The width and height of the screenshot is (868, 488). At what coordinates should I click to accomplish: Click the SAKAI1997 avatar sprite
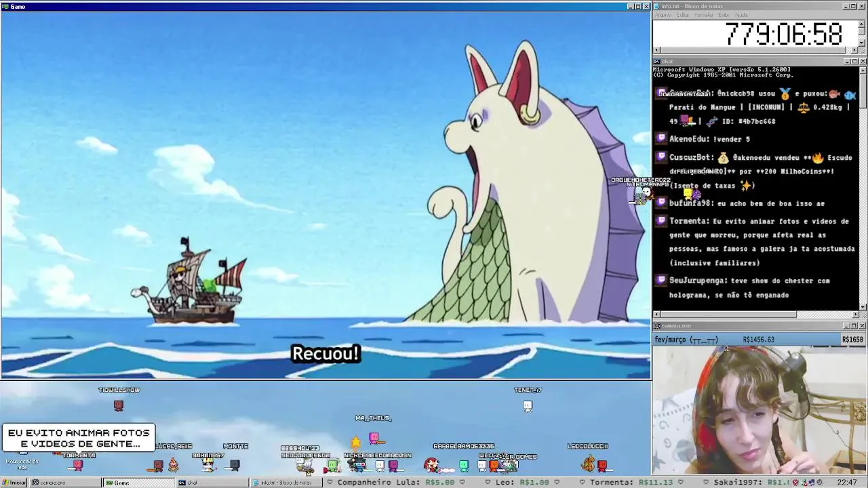coord(208,465)
